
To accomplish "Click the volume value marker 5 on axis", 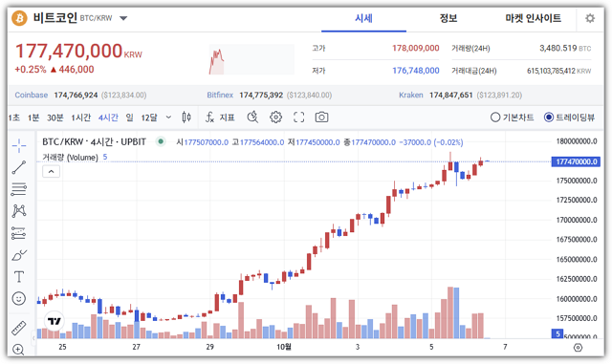I will click(557, 333).
